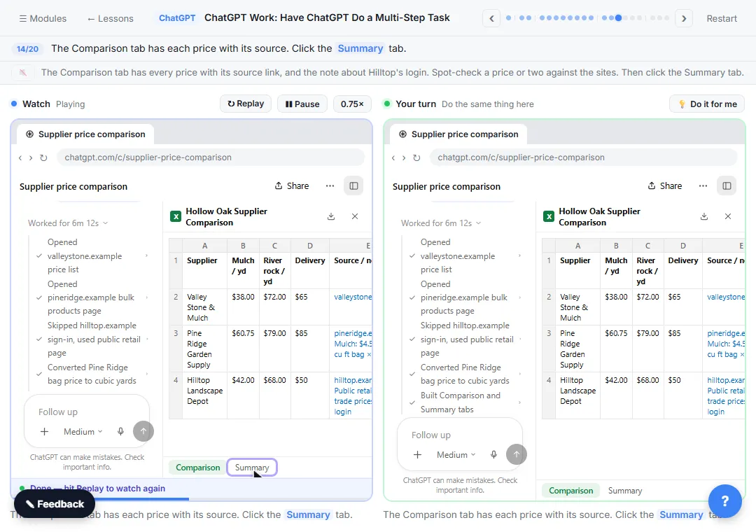Select Comparison tab in Watch panel
756x532 pixels.
(x=197, y=468)
